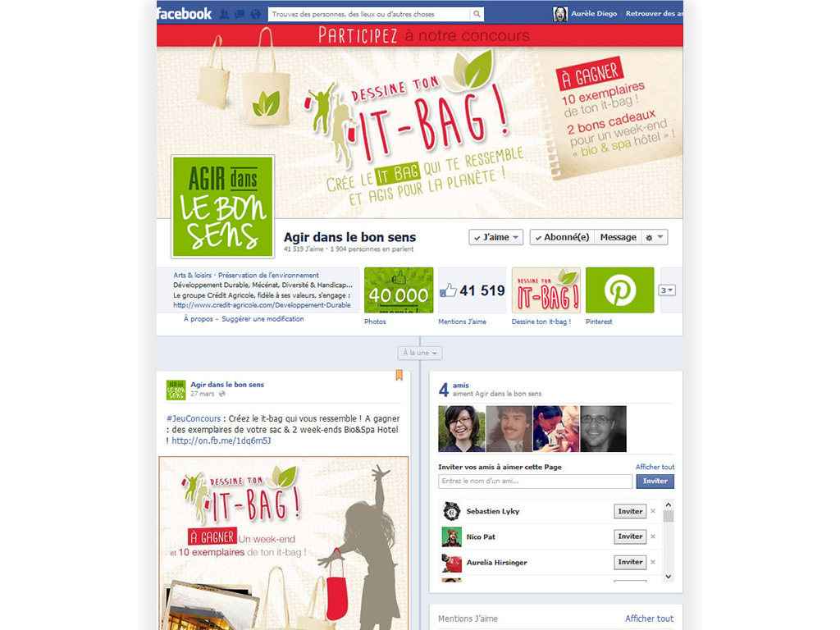
Task: Open messages icon in Facebook header
Action: pyautogui.click(x=240, y=14)
